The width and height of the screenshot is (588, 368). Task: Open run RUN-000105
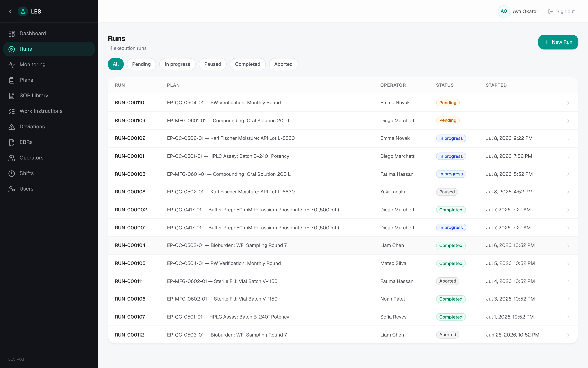click(343, 263)
